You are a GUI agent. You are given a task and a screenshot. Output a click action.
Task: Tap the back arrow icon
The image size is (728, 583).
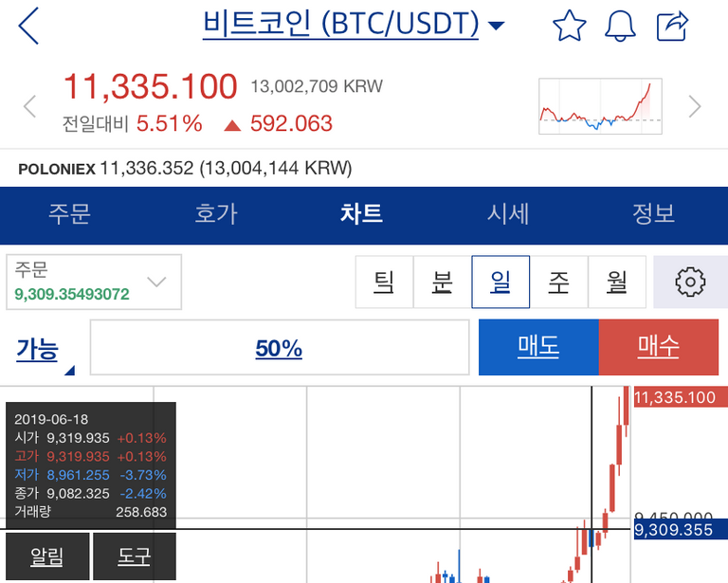(29, 26)
